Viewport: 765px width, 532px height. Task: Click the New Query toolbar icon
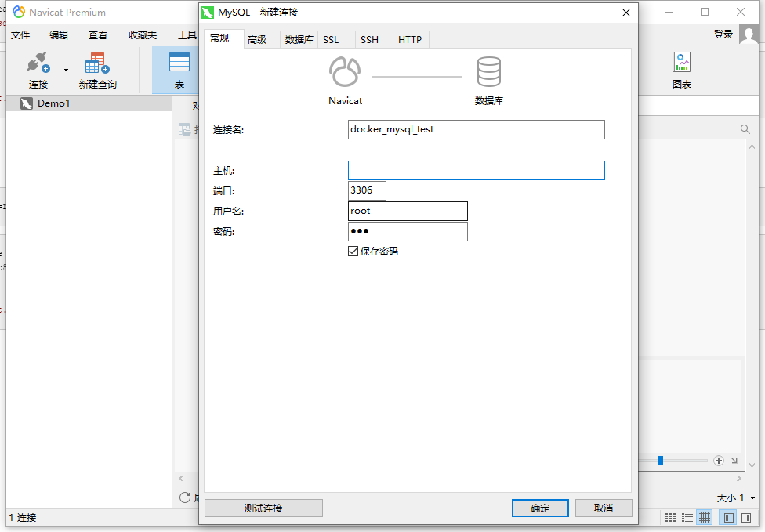97,63
